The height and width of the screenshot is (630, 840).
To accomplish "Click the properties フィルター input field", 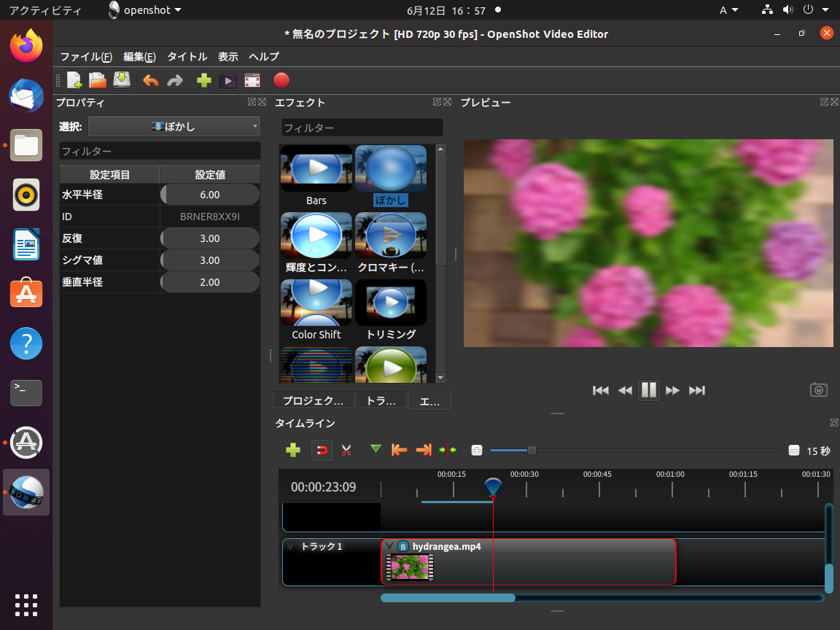I will [x=160, y=151].
